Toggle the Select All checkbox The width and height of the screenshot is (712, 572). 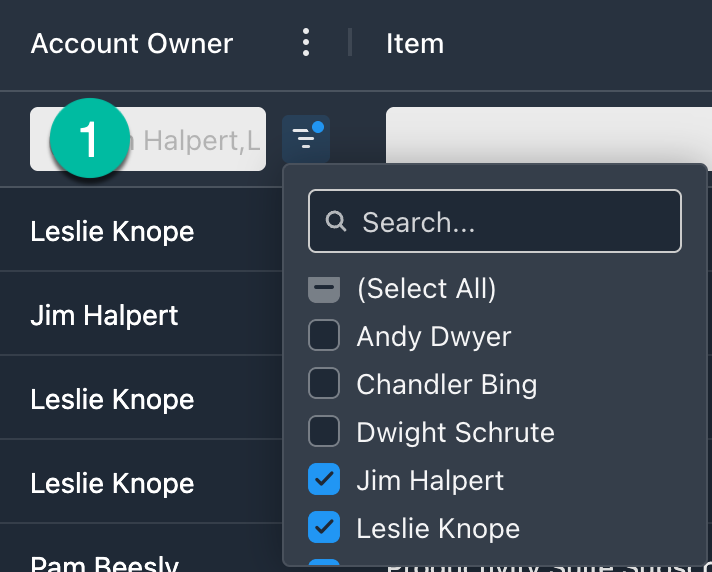324,288
